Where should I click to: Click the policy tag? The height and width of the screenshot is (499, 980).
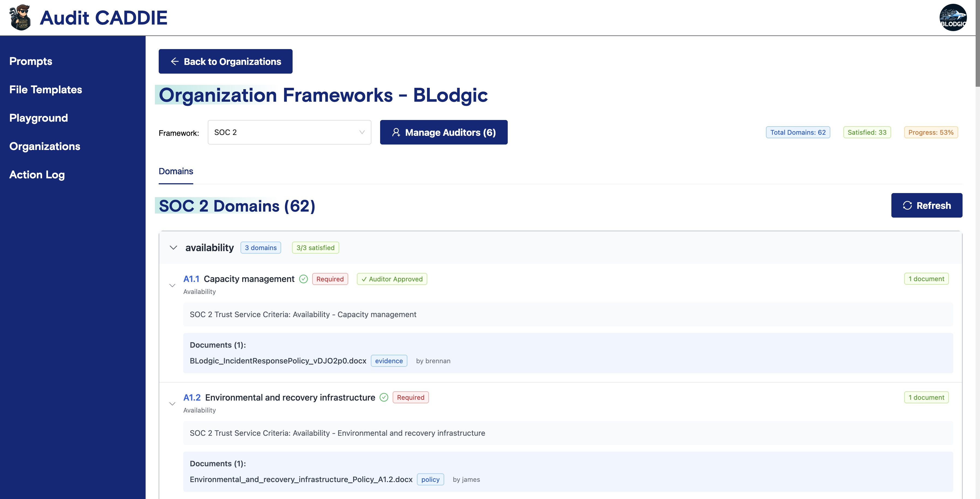click(x=430, y=480)
